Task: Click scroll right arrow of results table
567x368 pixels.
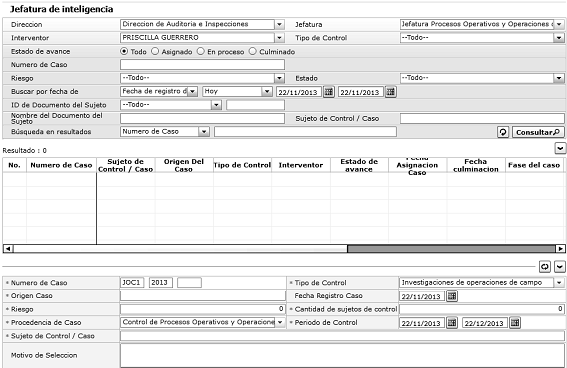Action: click(x=560, y=249)
